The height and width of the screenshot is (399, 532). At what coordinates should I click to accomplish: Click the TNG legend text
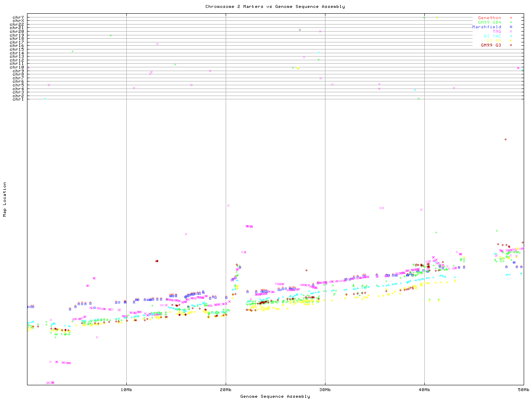(497, 32)
